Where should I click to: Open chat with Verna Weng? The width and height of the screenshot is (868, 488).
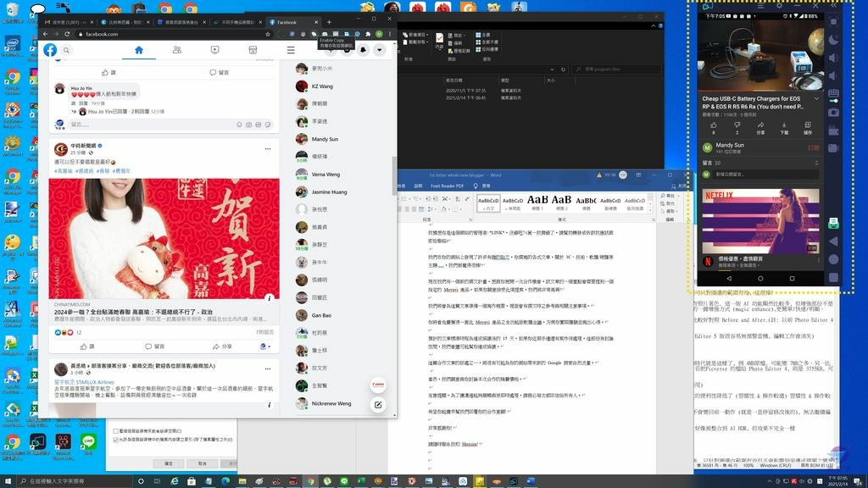click(325, 175)
